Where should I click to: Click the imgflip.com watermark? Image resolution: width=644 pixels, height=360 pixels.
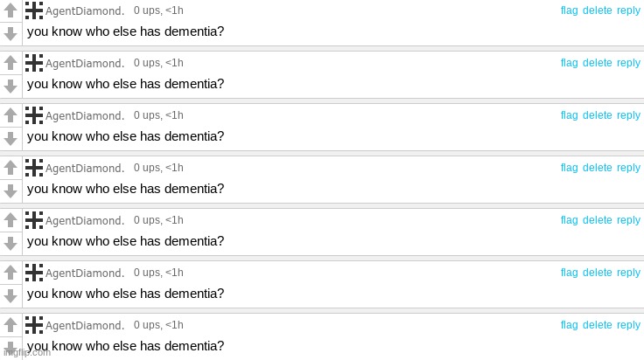pos(27,353)
